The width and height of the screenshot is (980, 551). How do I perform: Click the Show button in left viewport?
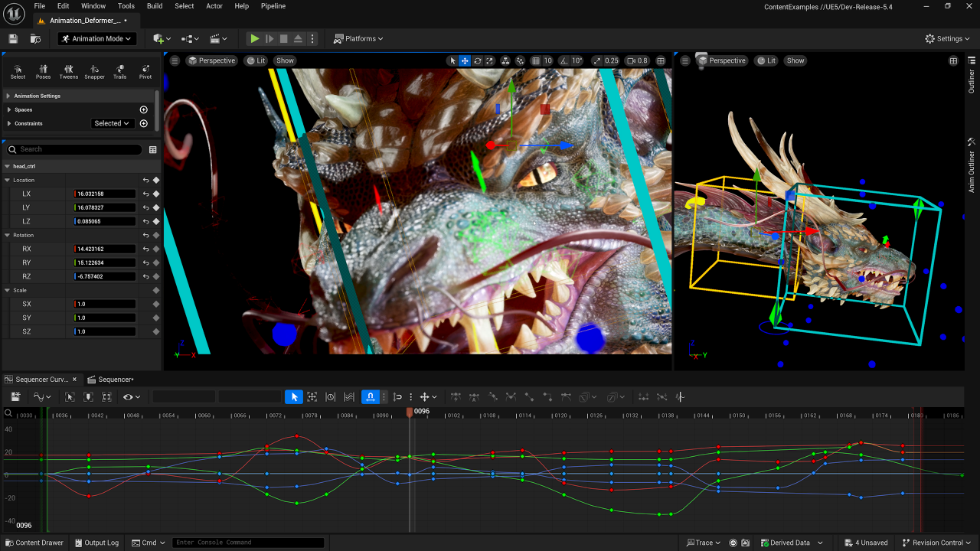(285, 60)
